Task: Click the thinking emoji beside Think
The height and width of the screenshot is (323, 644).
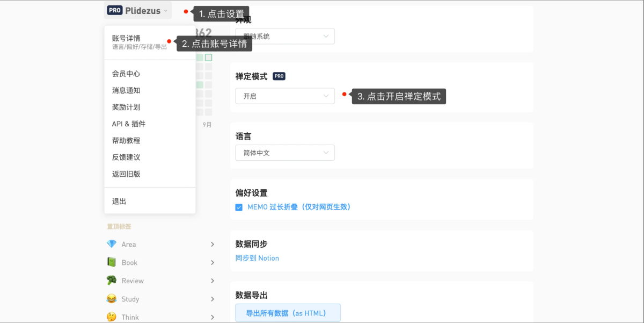Action: coord(112,317)
